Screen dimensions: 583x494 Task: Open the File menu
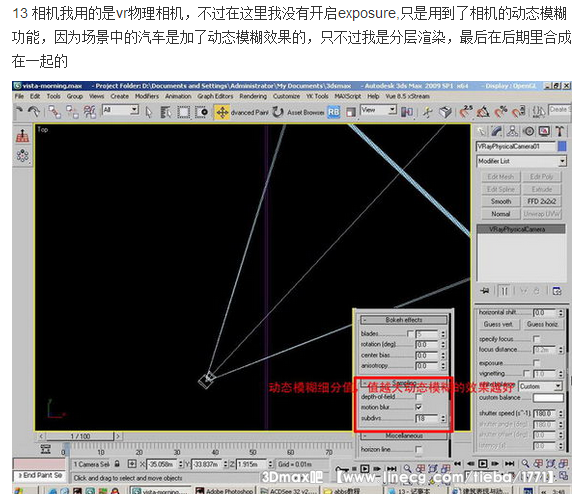coord(19,96)
